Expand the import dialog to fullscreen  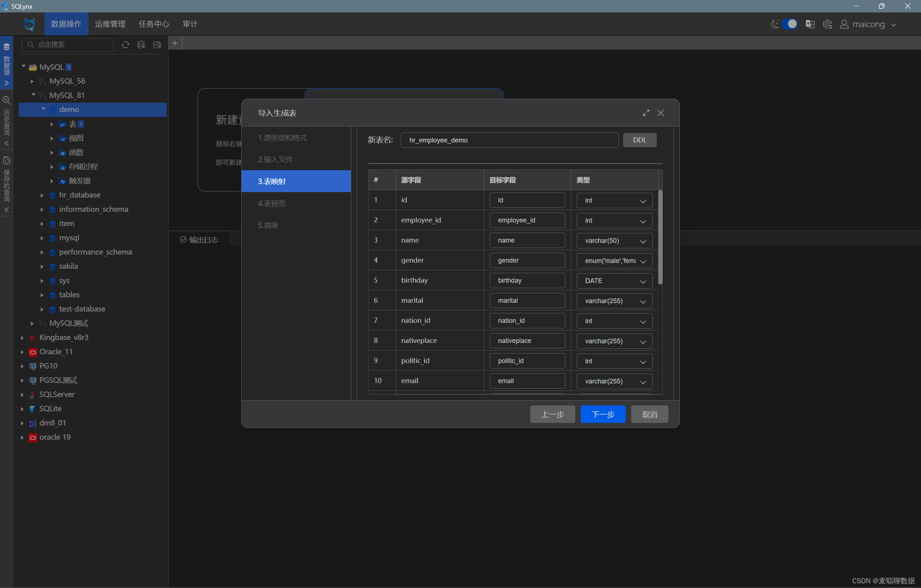click(646, 113)
